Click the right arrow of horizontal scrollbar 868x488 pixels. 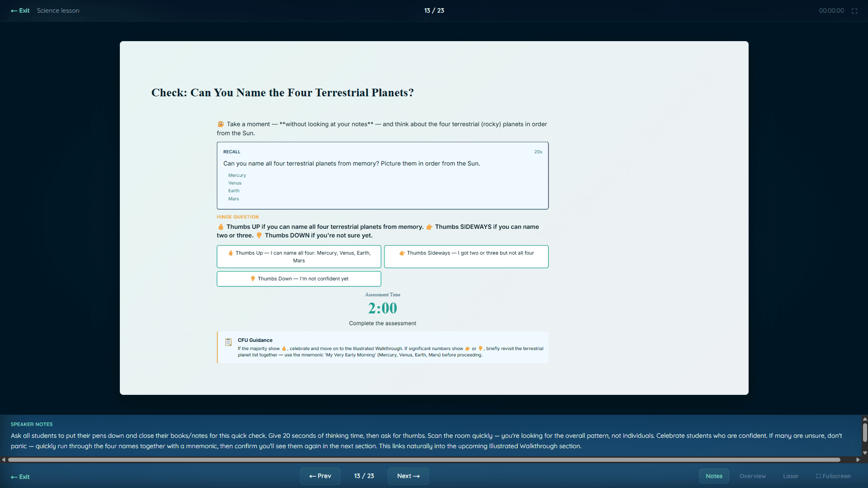coord(858,460)
